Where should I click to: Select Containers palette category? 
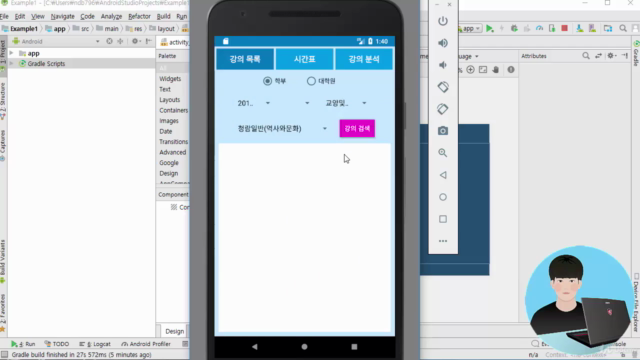click(173, 110)
